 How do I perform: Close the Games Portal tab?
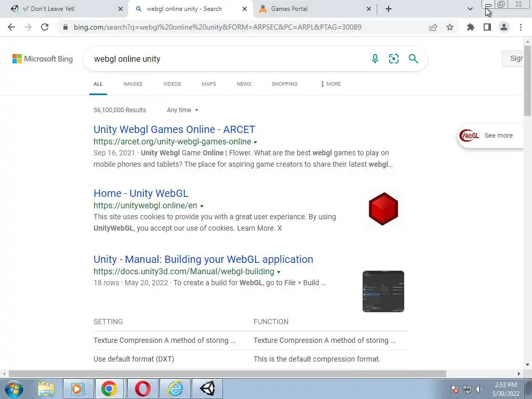(x=369, y=9)
